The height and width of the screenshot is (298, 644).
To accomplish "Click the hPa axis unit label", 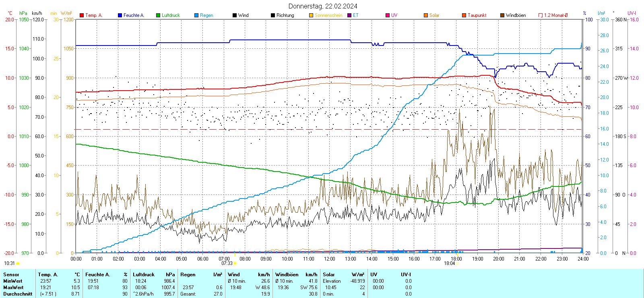I will point(23,13).
